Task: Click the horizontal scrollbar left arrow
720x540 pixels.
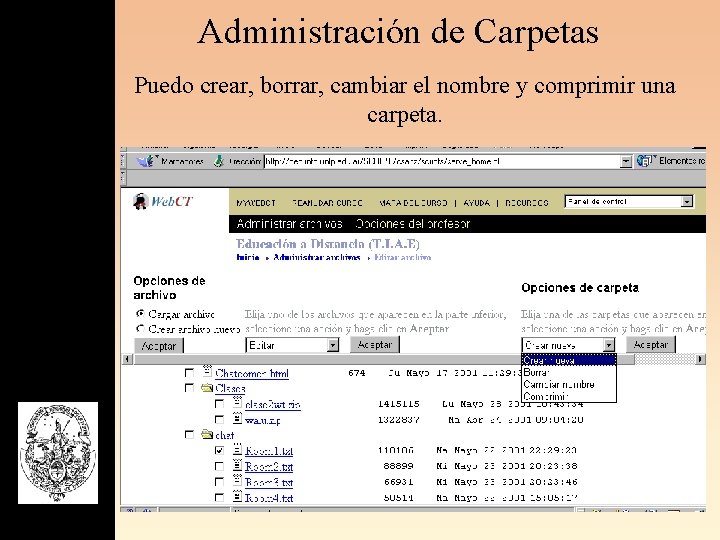Action: 127,359
